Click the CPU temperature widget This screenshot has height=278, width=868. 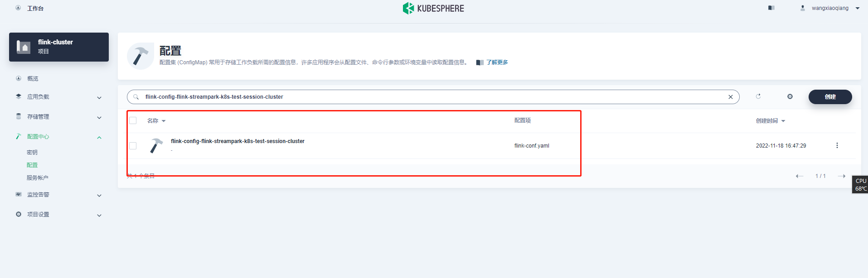click(860, 185)
